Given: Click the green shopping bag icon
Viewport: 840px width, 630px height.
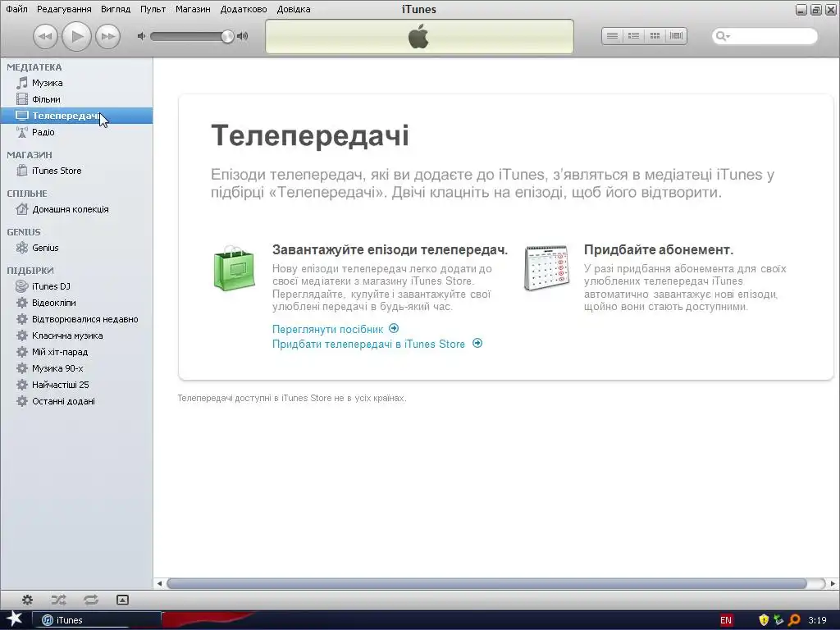Looking at the screenshot, I should (234, 268).
